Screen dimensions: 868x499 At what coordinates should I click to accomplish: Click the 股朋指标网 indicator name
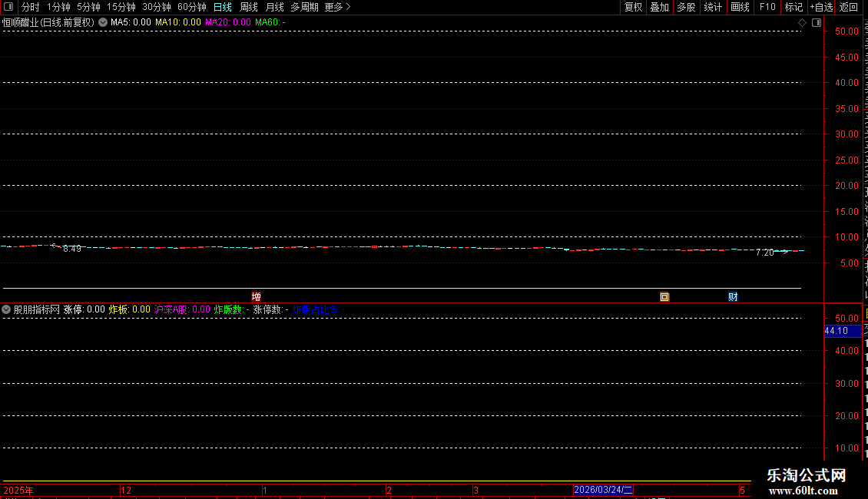[x=37, y=310]
